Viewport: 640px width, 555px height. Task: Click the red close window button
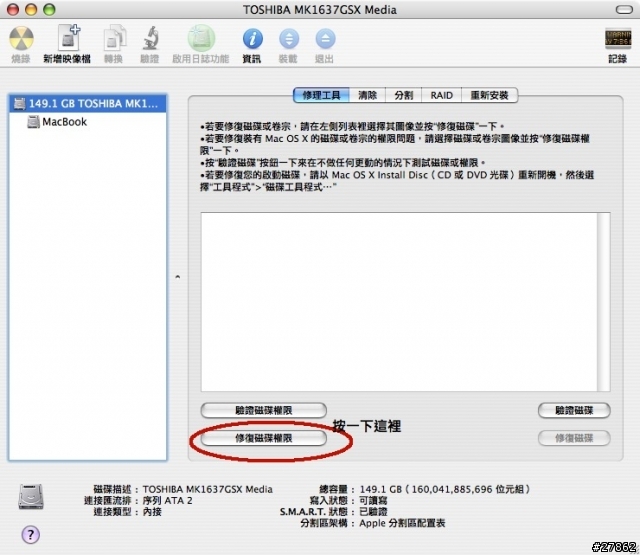tap(13, 9)
